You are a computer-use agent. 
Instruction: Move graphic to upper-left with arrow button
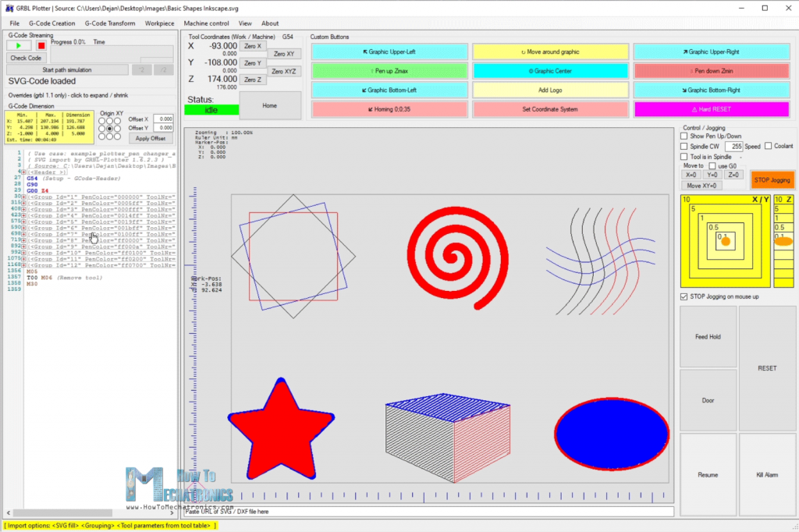(389, 51)
